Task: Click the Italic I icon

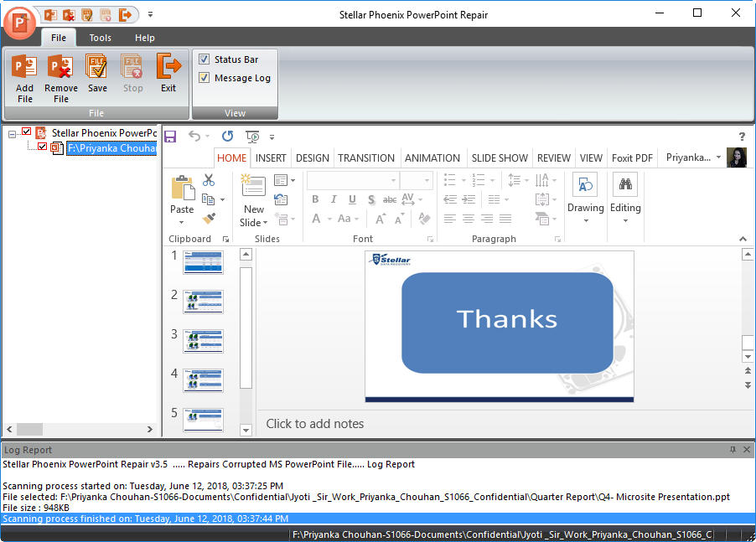Action: coord(334,199)
